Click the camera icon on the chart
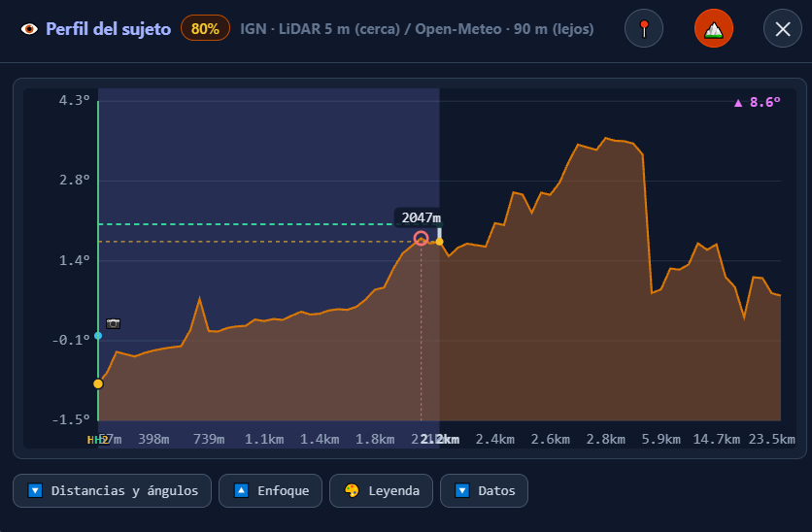 113,324
